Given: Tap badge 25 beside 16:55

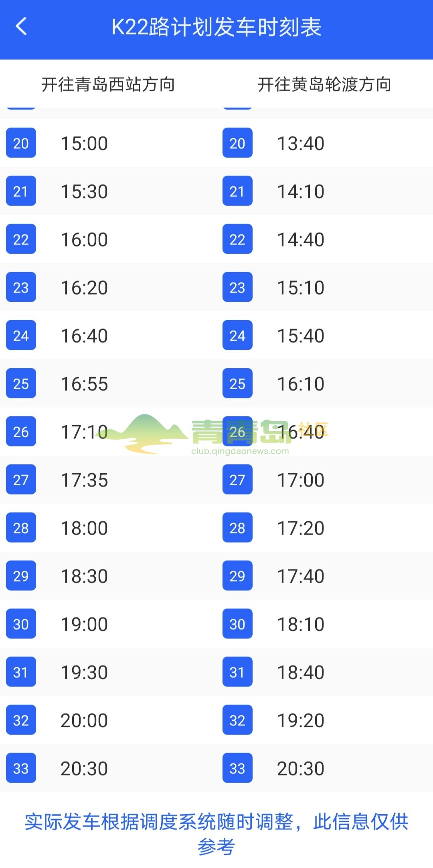Looking at the screenshot, I should (x=21, y=384).
